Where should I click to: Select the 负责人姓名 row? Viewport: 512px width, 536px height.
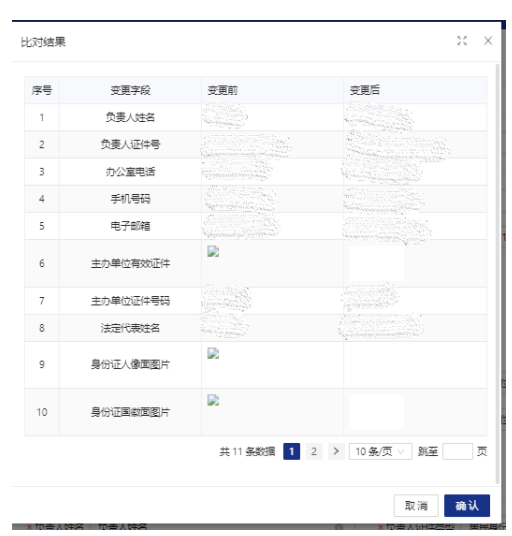click(x=256, y=117)
